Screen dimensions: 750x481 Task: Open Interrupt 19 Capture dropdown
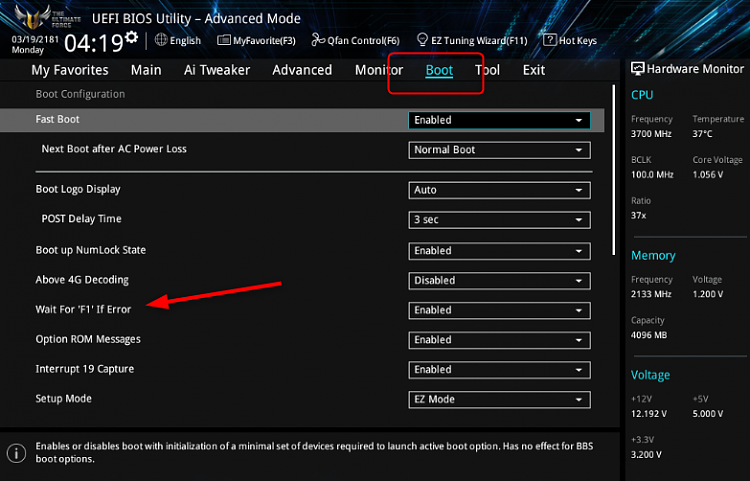pos(499,370)
